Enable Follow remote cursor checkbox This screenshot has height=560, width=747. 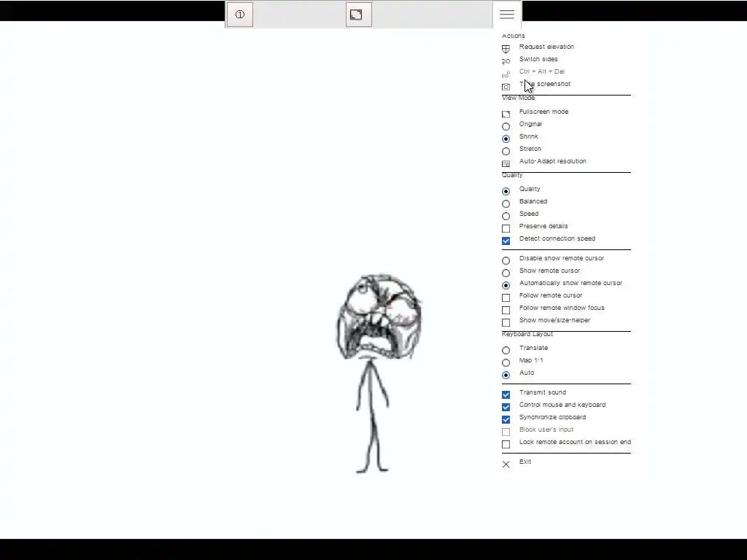coord(506,298)
